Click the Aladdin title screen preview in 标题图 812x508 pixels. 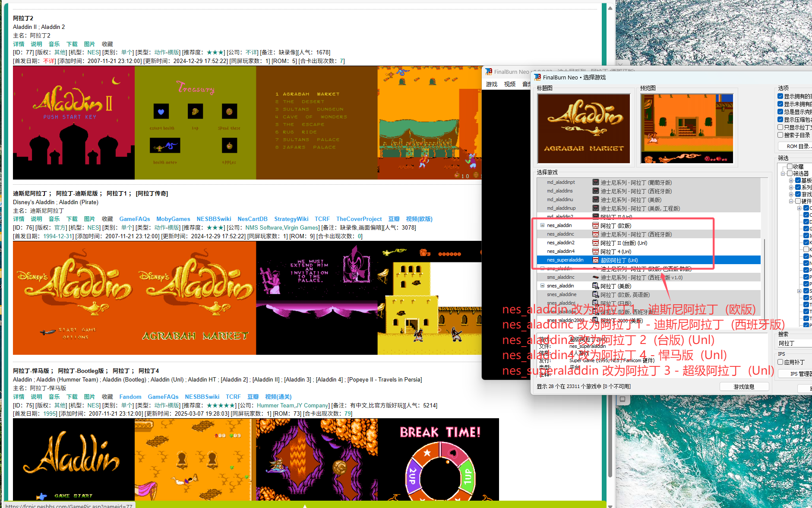point(584,129)
